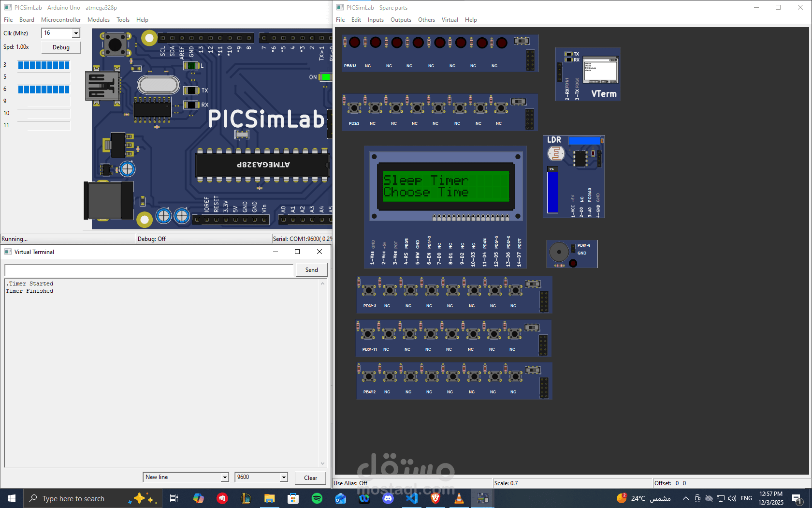Viewport: 812px width, 508px height.
Task: Open the Inputs menu
Action: point(376,20)
